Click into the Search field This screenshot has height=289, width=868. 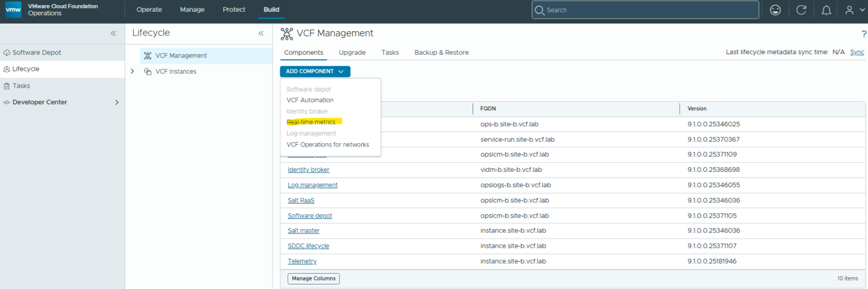point(645,10)
